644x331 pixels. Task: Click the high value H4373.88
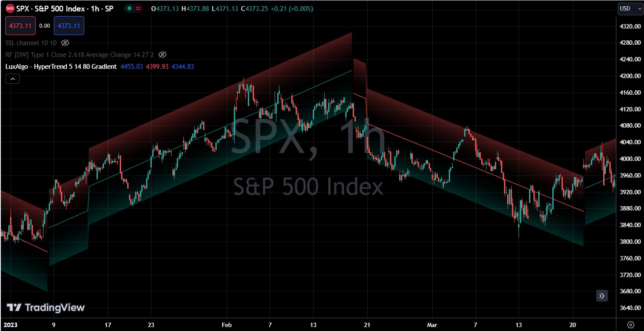tap(195, 8)
